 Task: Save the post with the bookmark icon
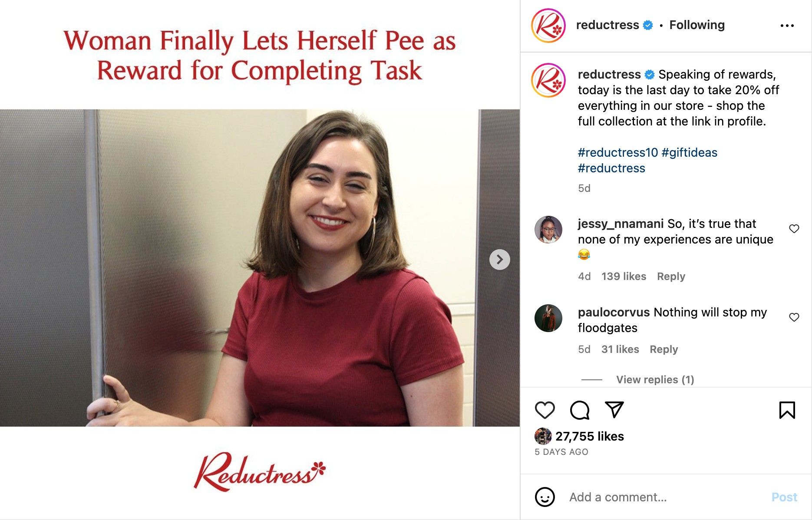point(787,410)
